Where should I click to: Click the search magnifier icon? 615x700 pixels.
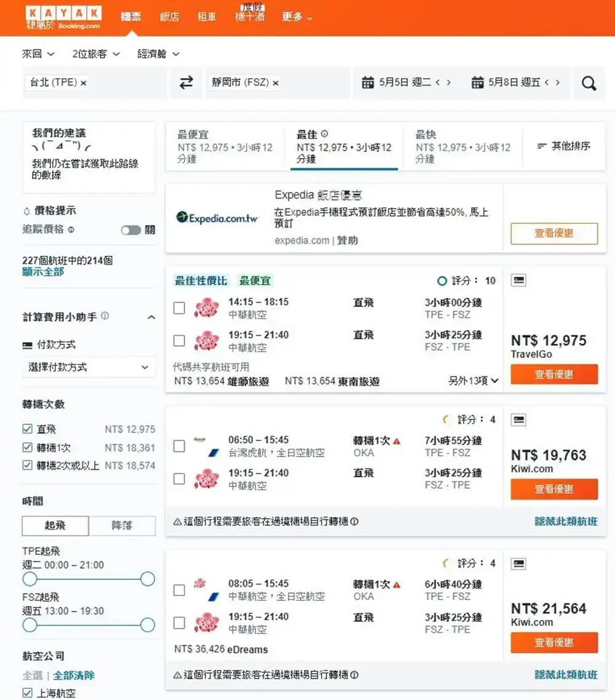pyautogui.click(x=589, y=82)
